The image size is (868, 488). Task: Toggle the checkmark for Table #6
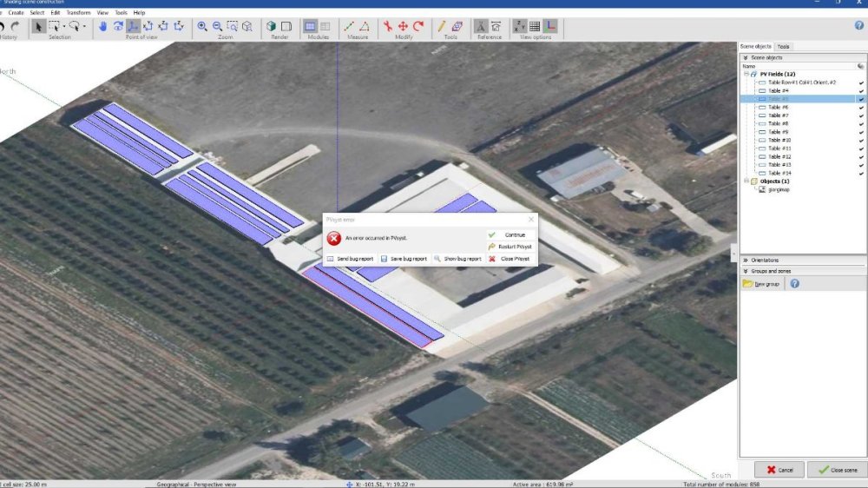(x=861, y=108)
